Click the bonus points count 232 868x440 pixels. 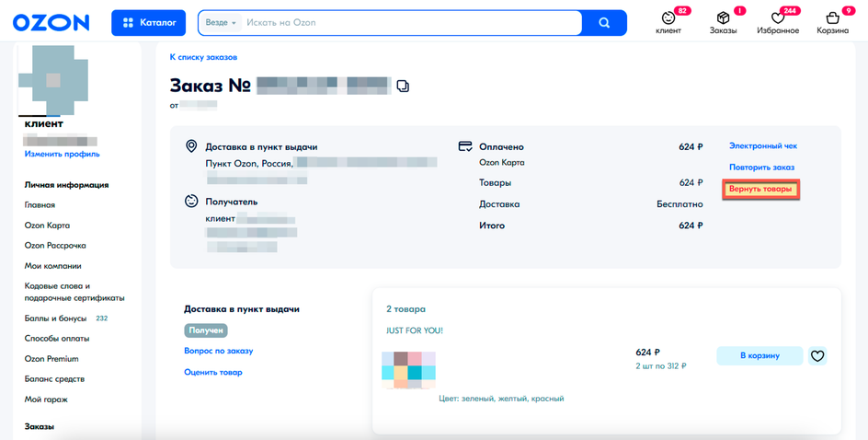(x=102, y=318)
